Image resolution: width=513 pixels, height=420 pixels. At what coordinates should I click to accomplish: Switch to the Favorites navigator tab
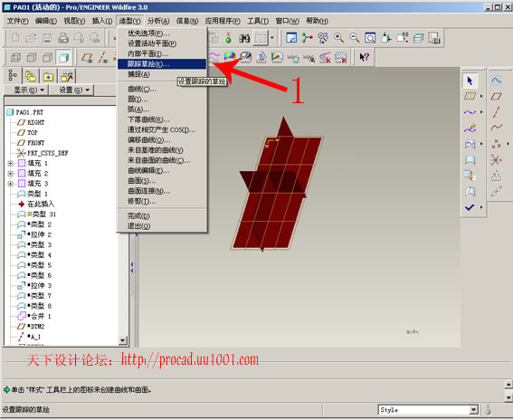[49, 77]
